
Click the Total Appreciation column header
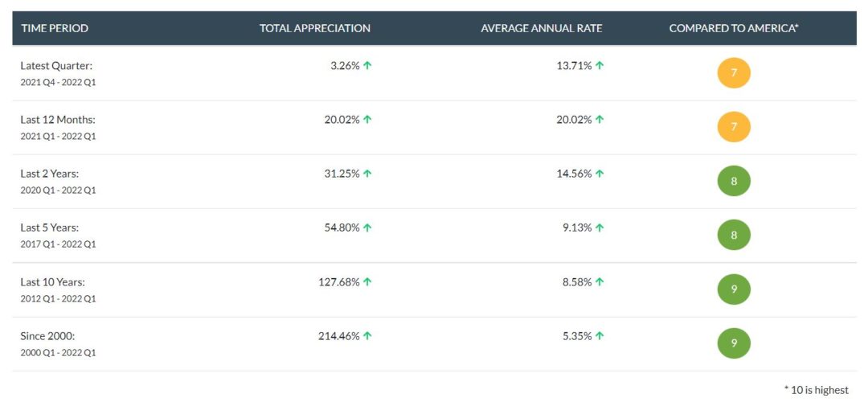point(315,28)
